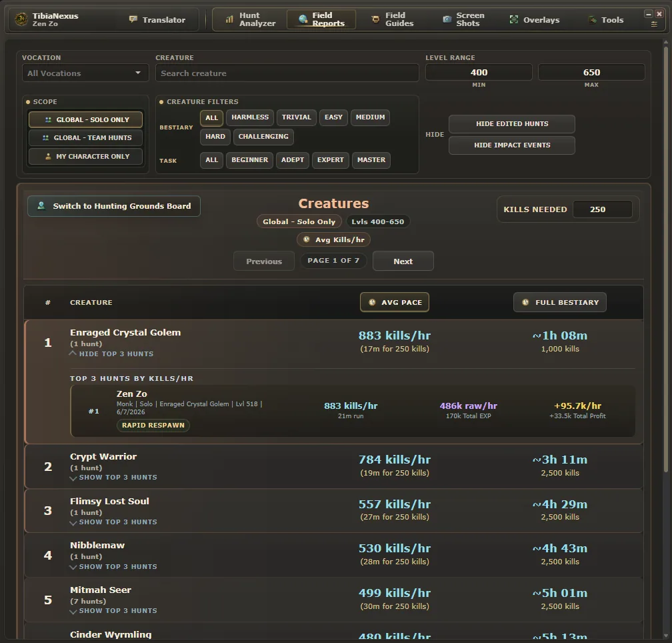Toggle the EXPERT task filter
This screenshot has height=643, width=672.
pyautogui.click(x=331, y=160)
